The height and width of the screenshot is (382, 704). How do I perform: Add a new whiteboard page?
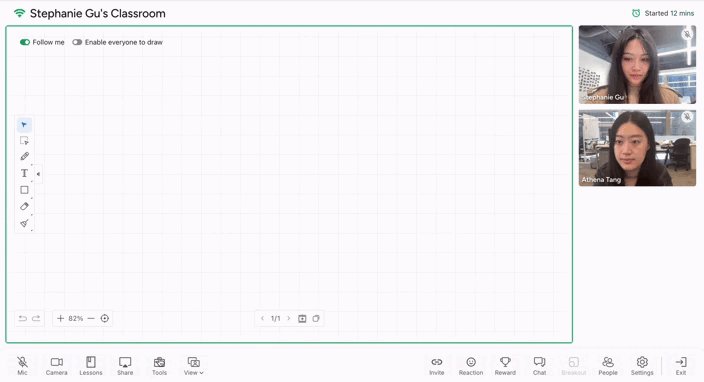(x=302, y=318)
